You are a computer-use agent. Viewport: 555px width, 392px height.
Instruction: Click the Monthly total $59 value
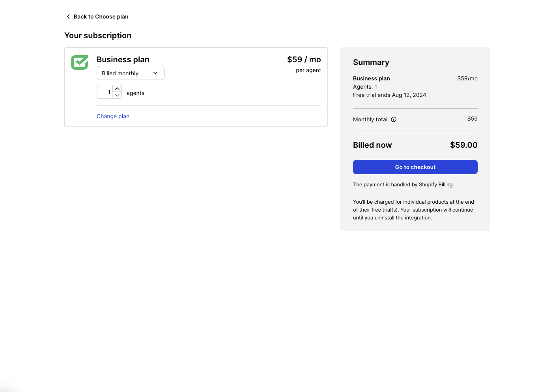(473, 119)
